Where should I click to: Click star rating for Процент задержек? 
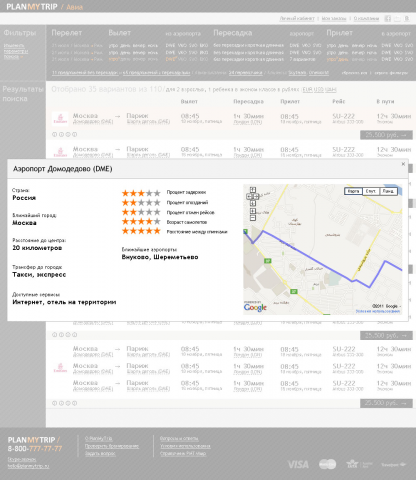coord(141,193)
